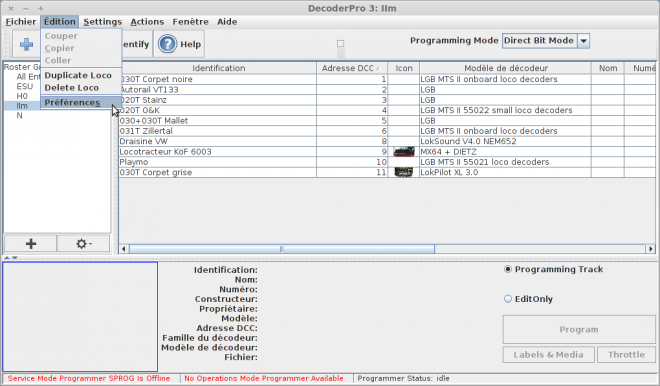Add a roster group with the plus button
This screenshot has width=660, height=386.
(x=30, y=243)
